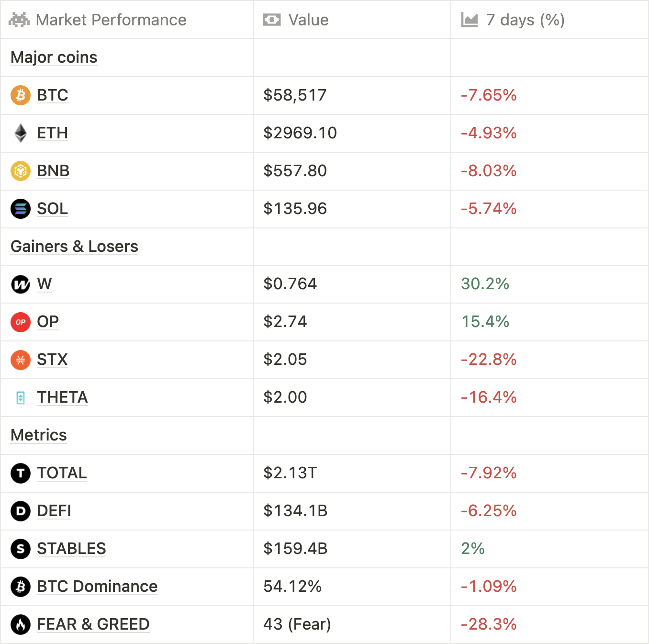The height and width of the screenshot is (644, 649).
Task: Click the orange STX token icon
Action: pyautogui.click(x=21, y=360)
